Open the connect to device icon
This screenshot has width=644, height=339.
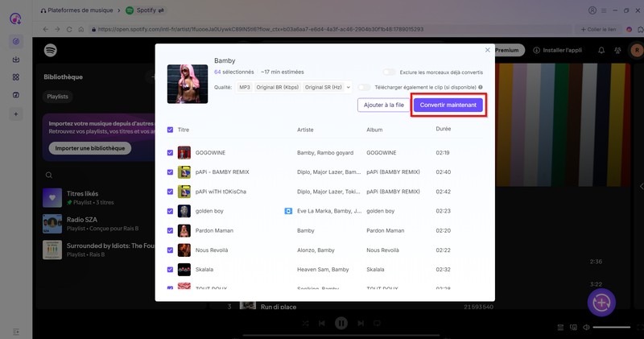click(573, 327)
